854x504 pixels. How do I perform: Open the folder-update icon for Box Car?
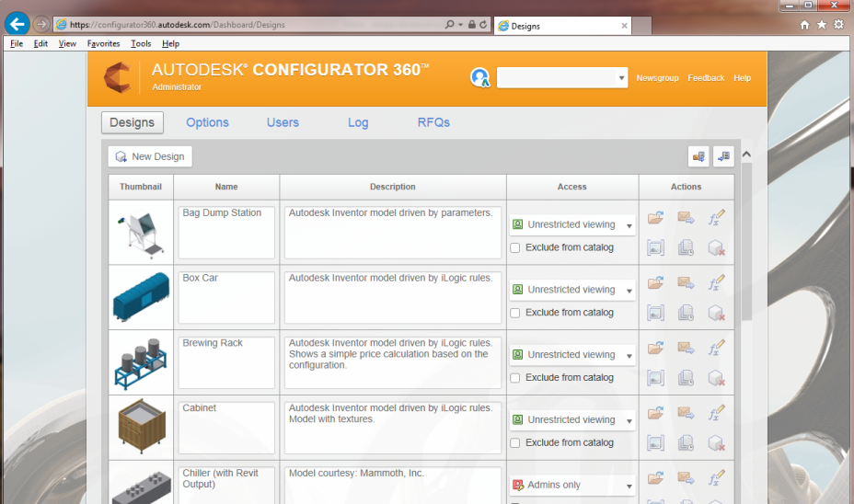click(656, 283)
